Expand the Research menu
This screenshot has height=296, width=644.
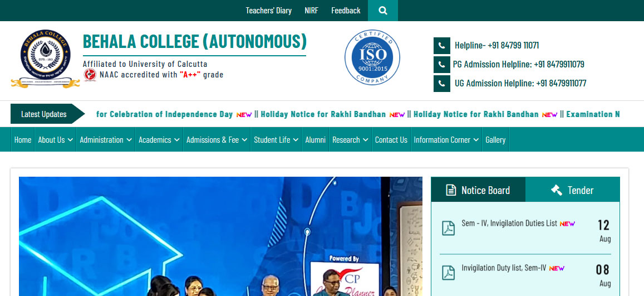tap(350, 140)
